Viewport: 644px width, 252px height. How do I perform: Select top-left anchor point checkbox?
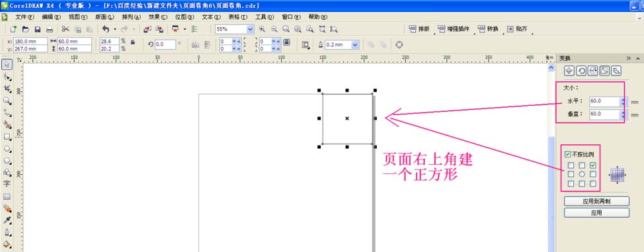coord(571,165)
